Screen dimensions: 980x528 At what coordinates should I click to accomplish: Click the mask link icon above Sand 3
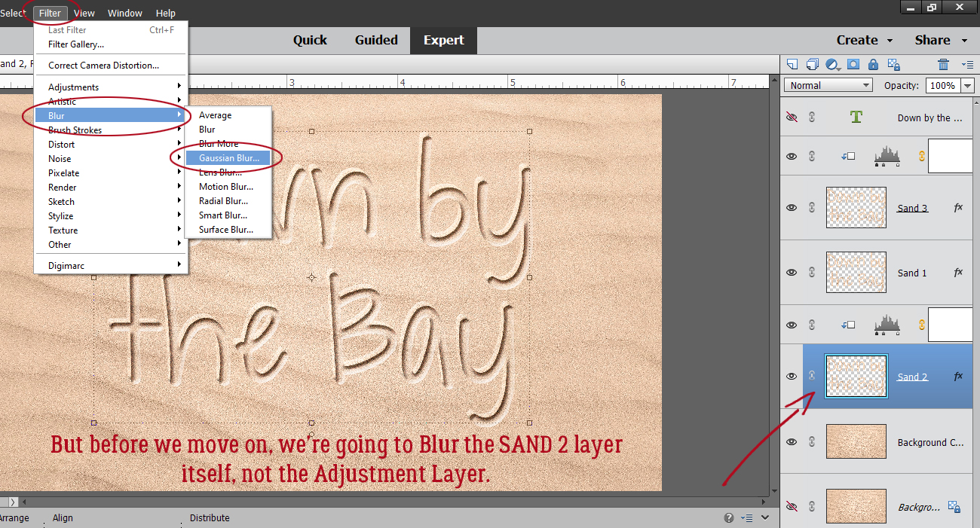click(920, 156)
